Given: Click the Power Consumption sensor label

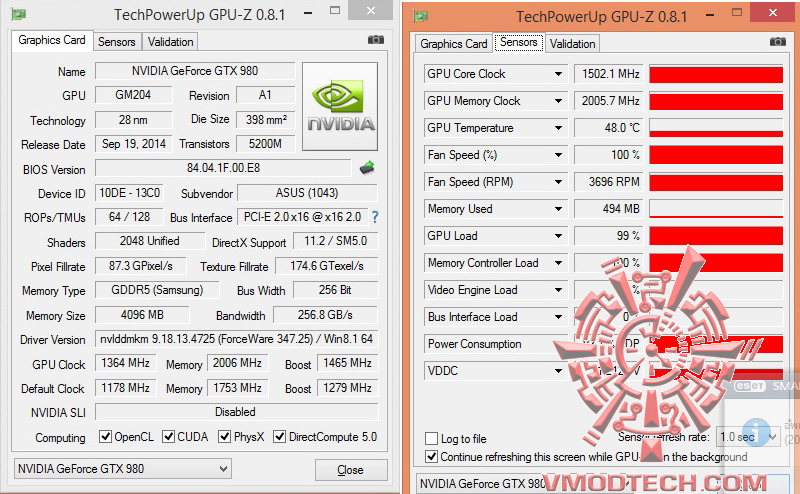Looking at the screenshot, I should click(474, 344).
